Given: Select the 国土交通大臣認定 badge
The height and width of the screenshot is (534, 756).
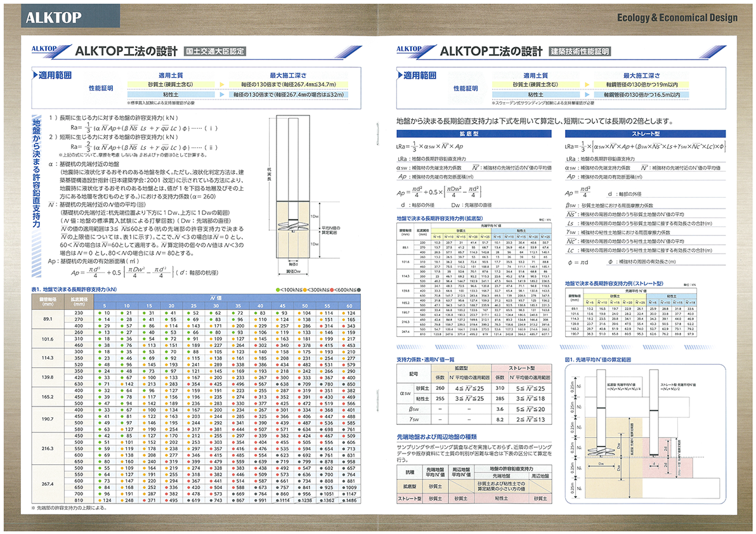Looking at the screenshot, I should [215, 51].
